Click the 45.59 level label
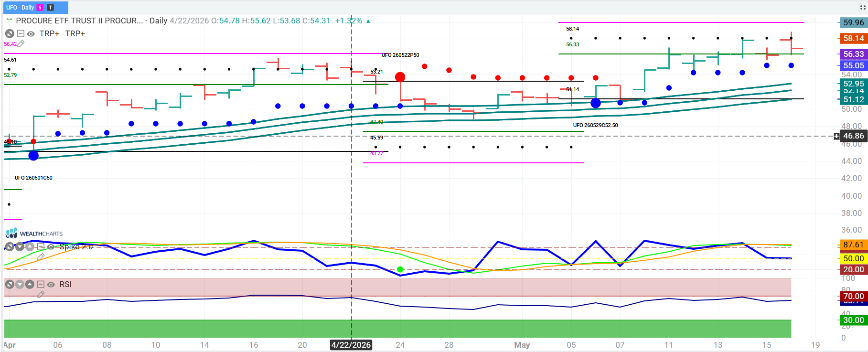The width and height of the screenshot is (868, 352). 376,138
